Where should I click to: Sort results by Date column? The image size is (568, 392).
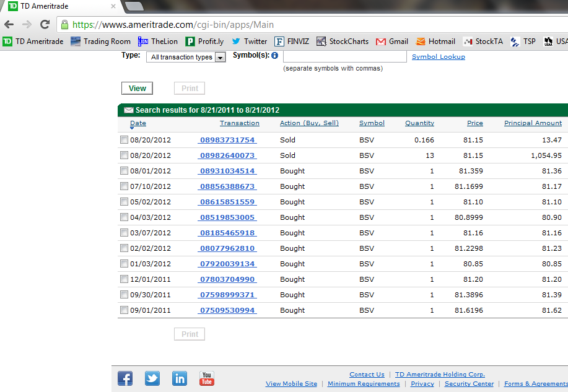pos(138,123)
